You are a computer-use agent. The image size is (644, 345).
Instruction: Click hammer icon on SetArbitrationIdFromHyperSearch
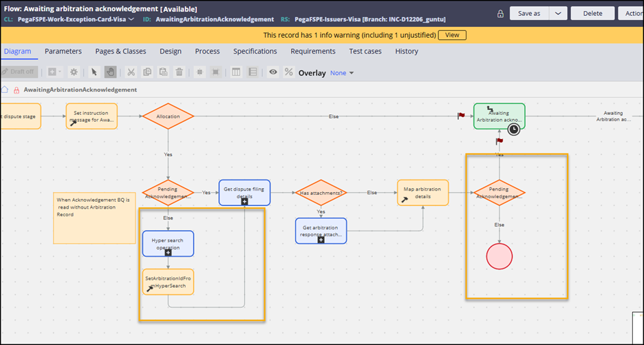coord(150,289)
